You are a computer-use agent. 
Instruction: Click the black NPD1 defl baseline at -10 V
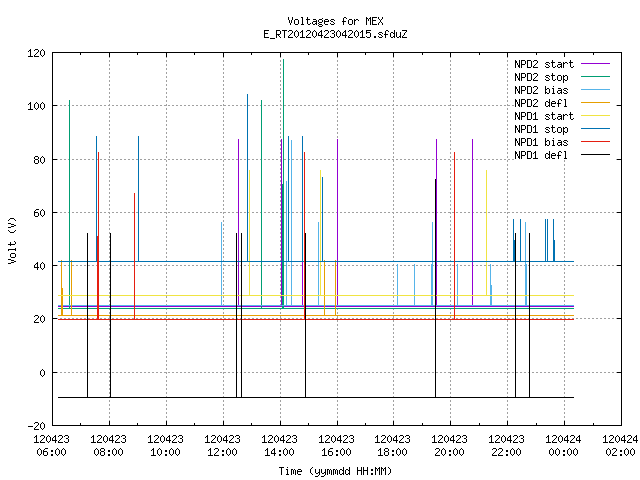316,397
